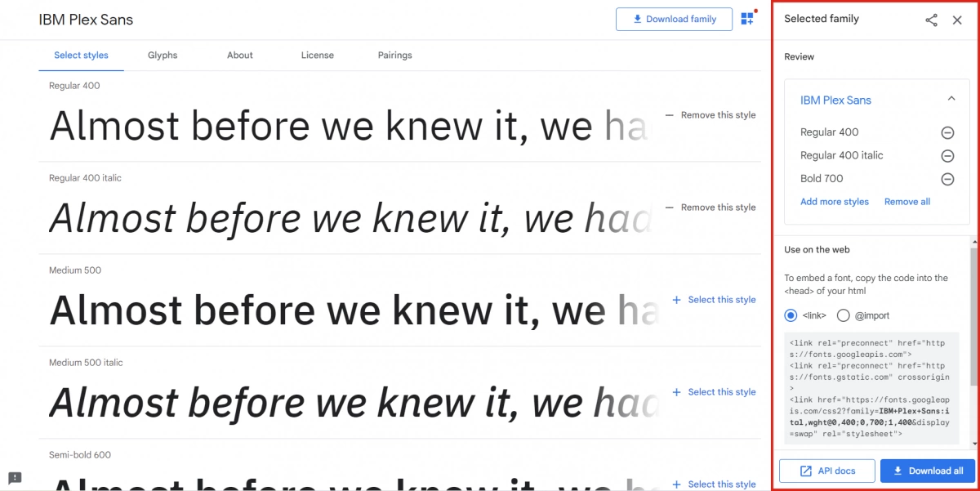Viewport: 980px width, 491px height.
Task: Click Remove all link in review list
Action: point(907,202)
